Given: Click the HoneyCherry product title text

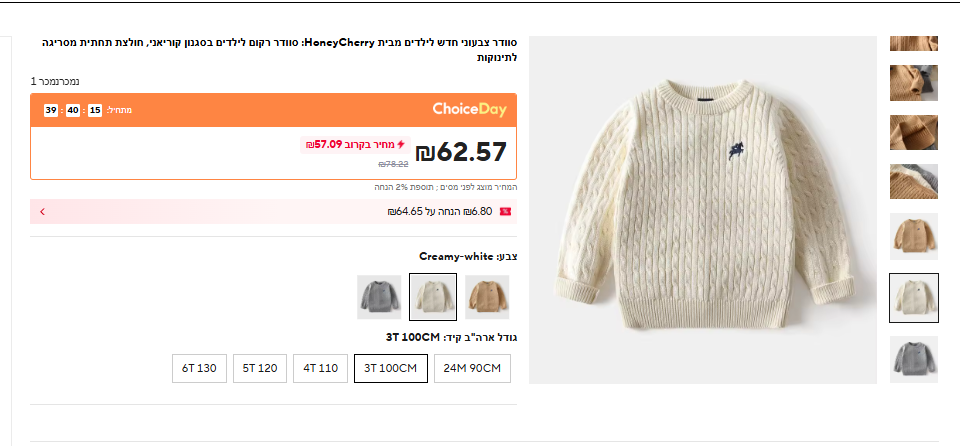Looking at the screenshot, I should tap(300, 50).
